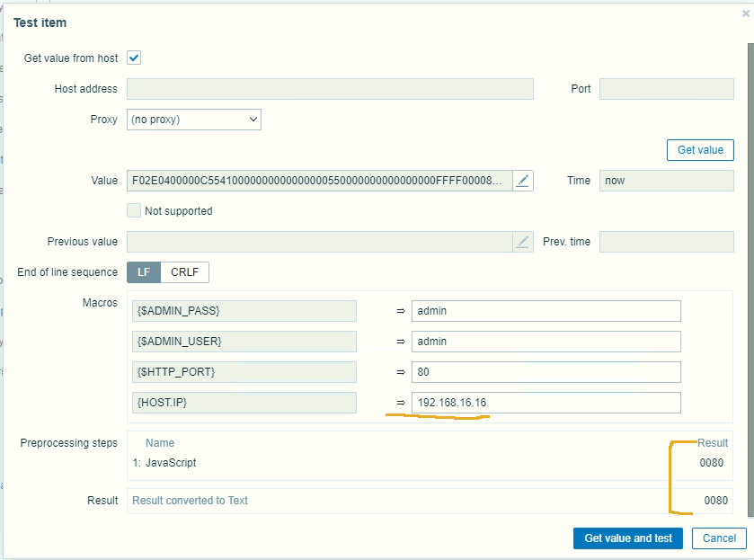Switch end of line sequence to CRLF
This screenshot has height=560, width=754.
pos(184,272)
